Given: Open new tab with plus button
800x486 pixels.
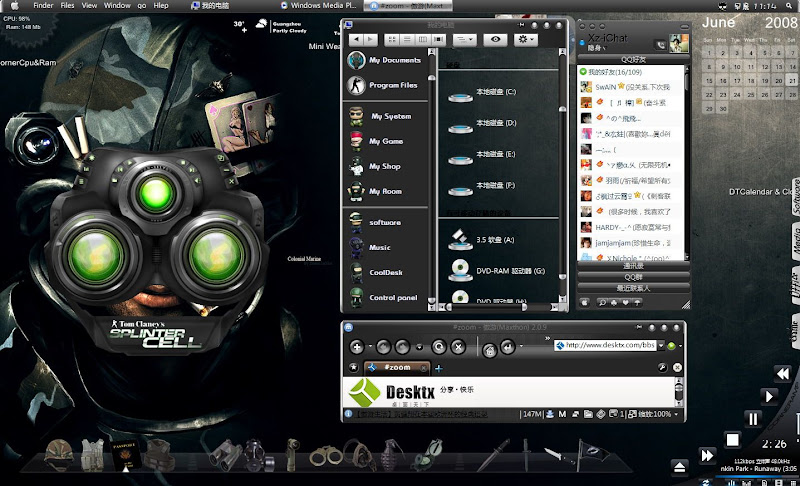Looking at the screenshot, I should [x=438, y=368].
